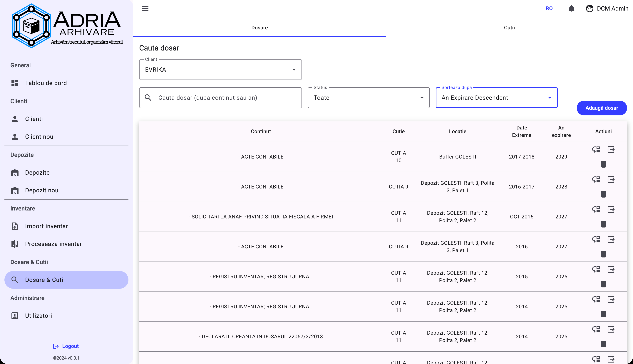
Task: Click the Cauta dosar search field
Action: point(220,98)
